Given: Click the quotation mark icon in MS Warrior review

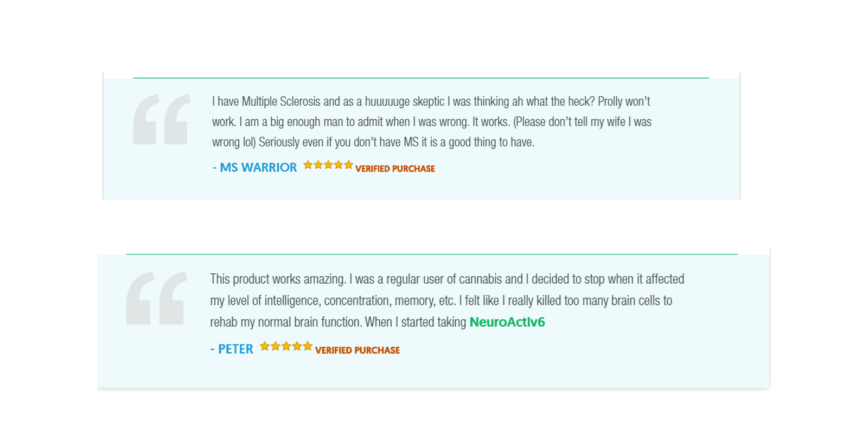Looking at the screenshot, I should 162,119.
